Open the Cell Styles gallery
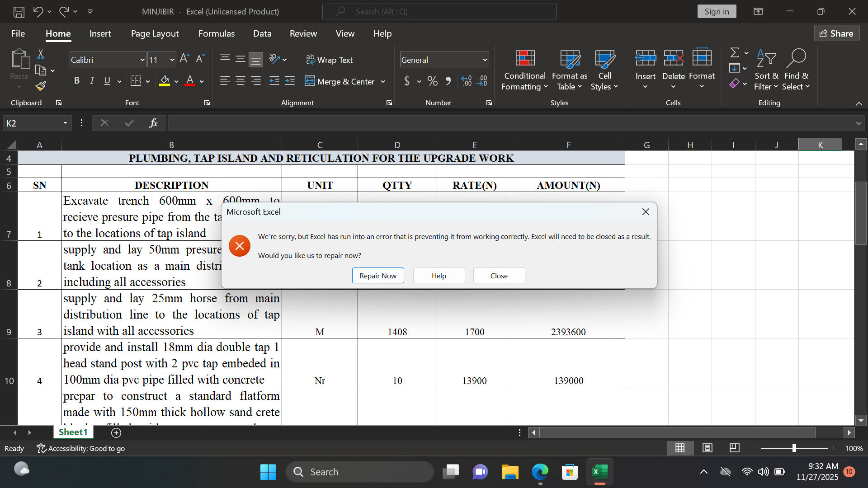 click(604, 70)
